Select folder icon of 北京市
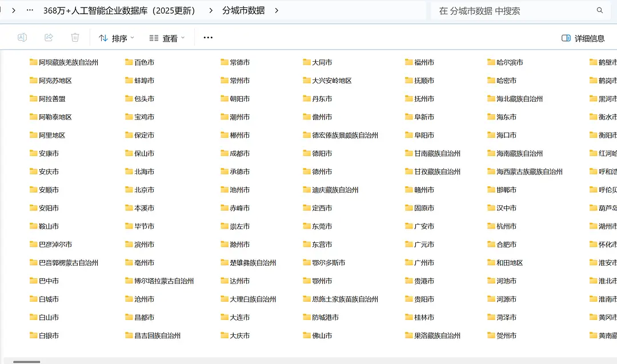Viewport: 617px width, 364px height. (x=129, y=189)
